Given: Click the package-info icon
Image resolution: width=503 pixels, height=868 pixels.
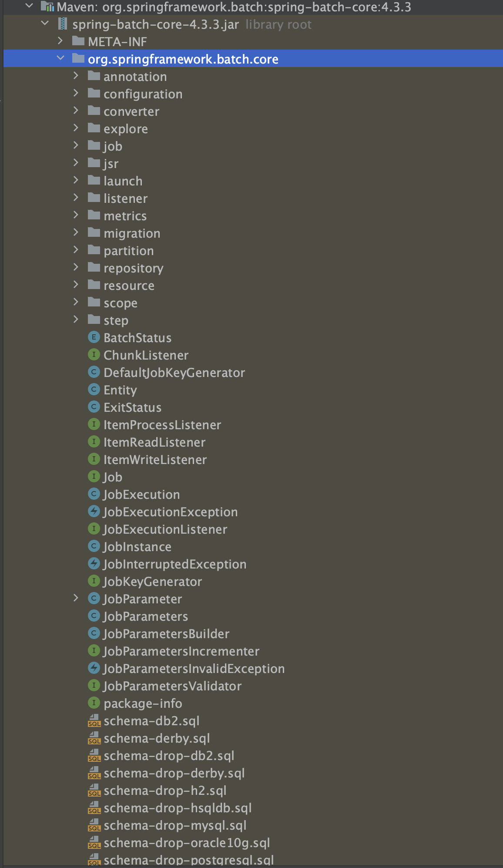Looking at the screenshot, I should 94,703.
